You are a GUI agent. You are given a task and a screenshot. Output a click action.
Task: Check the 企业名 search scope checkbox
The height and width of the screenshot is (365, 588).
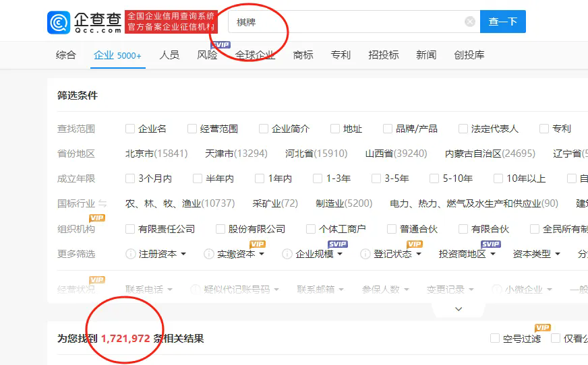130,129
